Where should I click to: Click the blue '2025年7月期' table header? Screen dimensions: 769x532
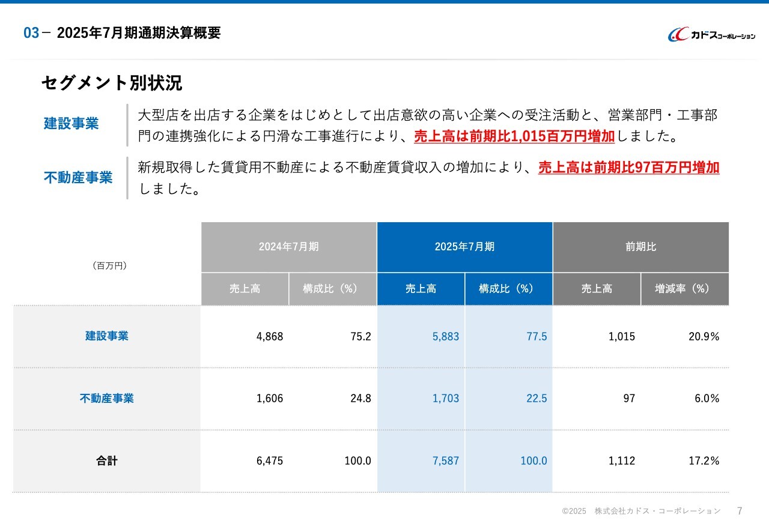[x=465, y=247]
